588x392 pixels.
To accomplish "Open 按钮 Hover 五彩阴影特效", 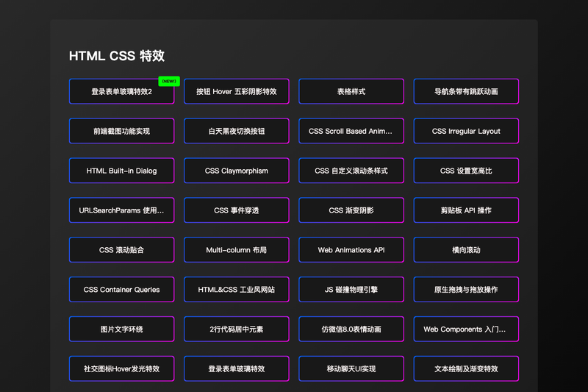I will (x=236, y=91).
